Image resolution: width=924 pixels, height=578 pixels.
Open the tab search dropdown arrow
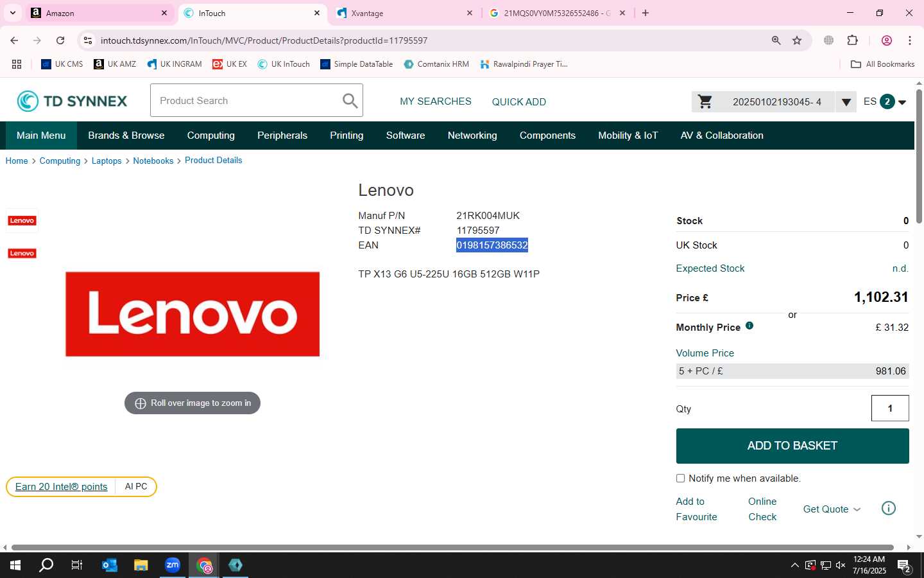[12, 13]
